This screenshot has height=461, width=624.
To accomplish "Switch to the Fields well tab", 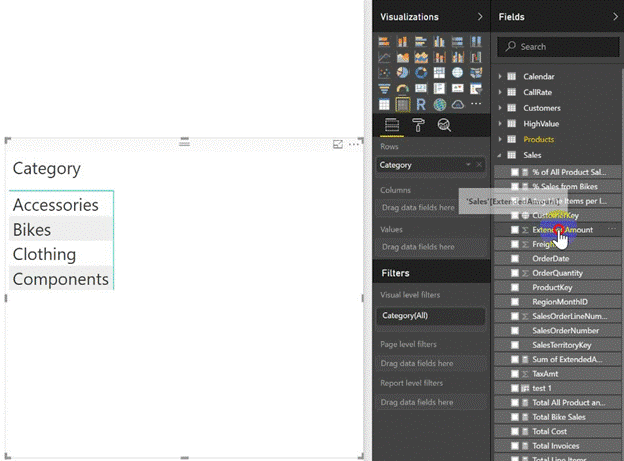I will [392, 125].
